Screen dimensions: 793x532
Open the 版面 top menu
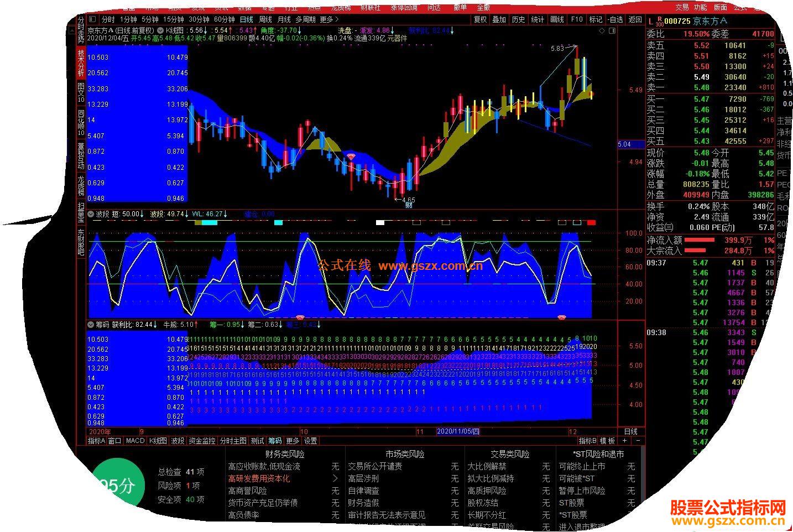(x=720, y=7)
